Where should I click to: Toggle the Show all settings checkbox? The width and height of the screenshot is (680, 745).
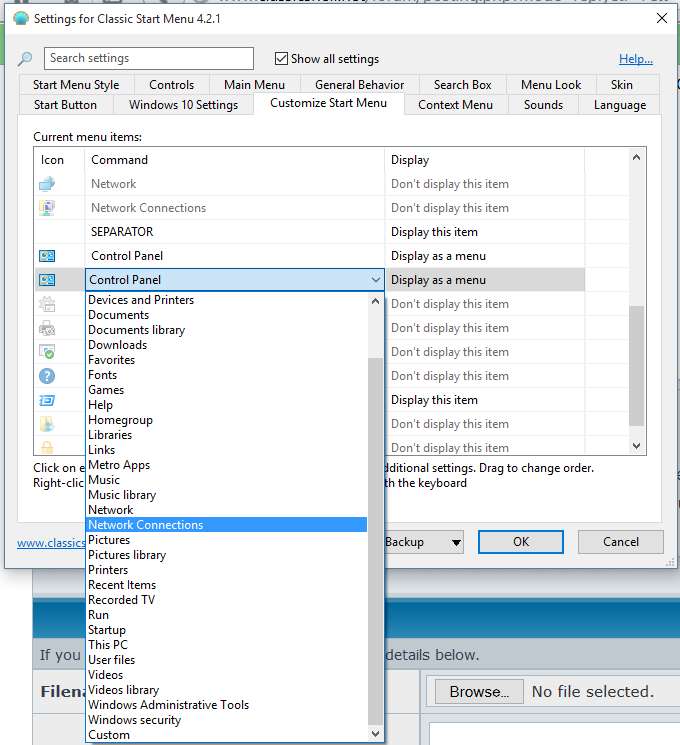click(281, 58)
